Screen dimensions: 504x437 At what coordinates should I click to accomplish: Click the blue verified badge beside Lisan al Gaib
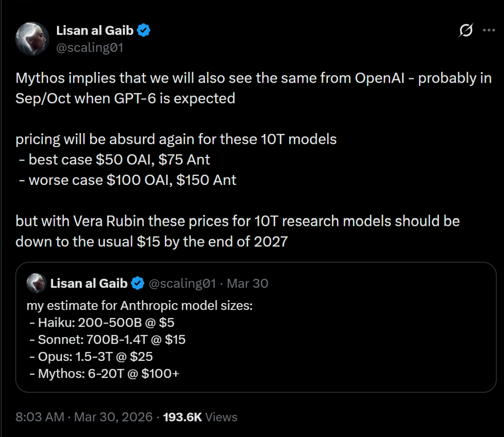click(143, 30)
